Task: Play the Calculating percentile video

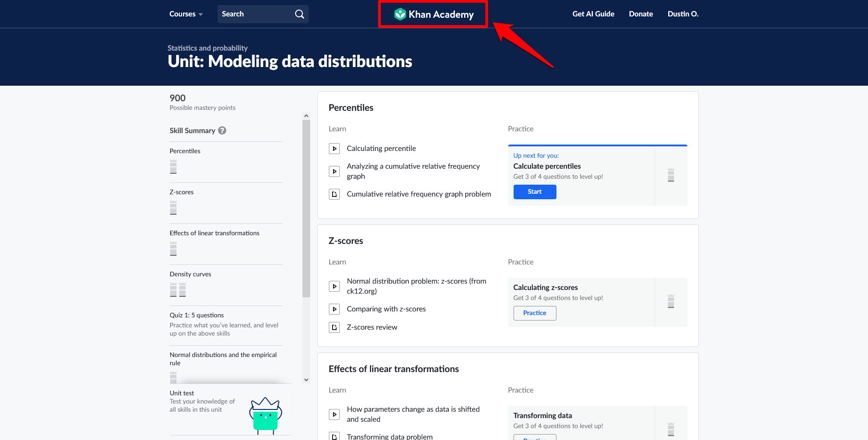Action: point(334,149)
